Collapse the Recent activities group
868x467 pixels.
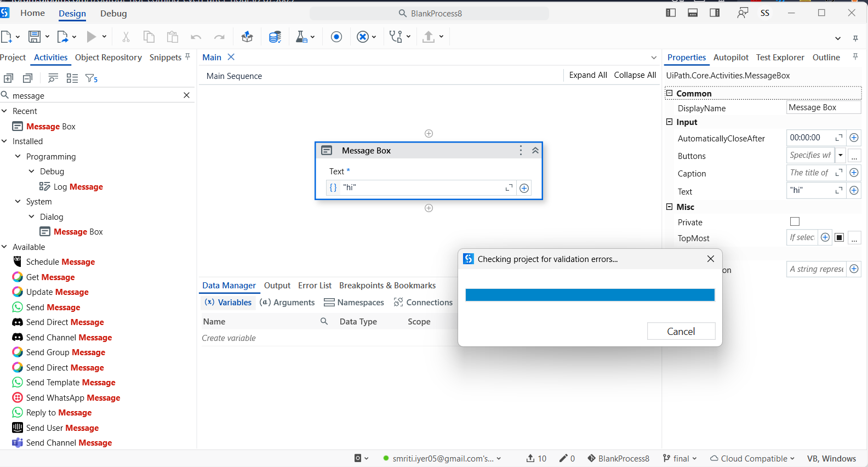coord(4,111)
